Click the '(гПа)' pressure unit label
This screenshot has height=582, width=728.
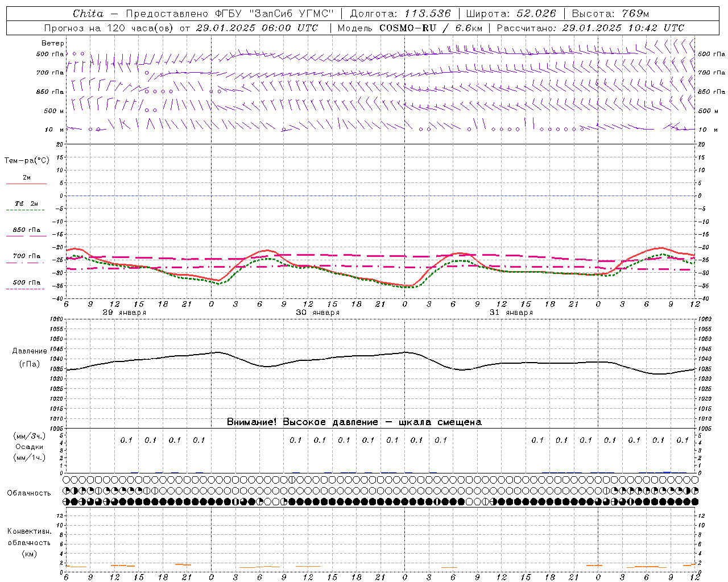pyautogui.click(x=30, y=364)
